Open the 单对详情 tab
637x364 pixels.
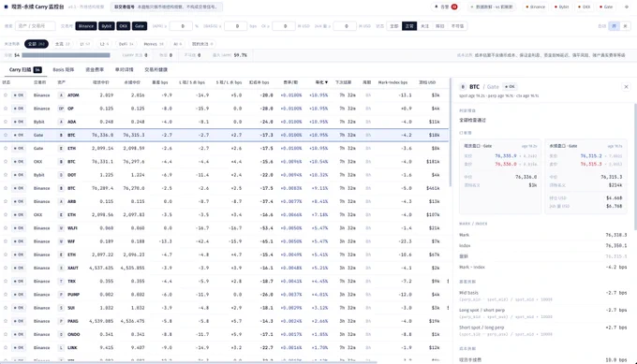click(x=125, y=70)
